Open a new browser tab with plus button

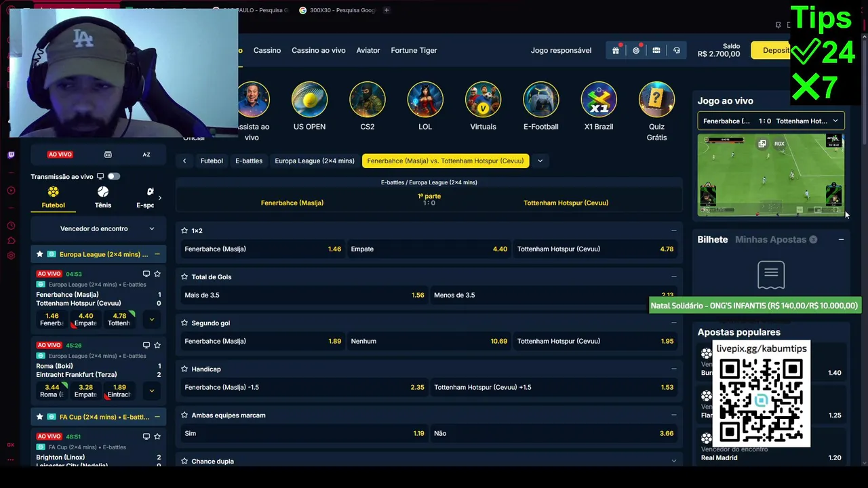tap(387, 10)
